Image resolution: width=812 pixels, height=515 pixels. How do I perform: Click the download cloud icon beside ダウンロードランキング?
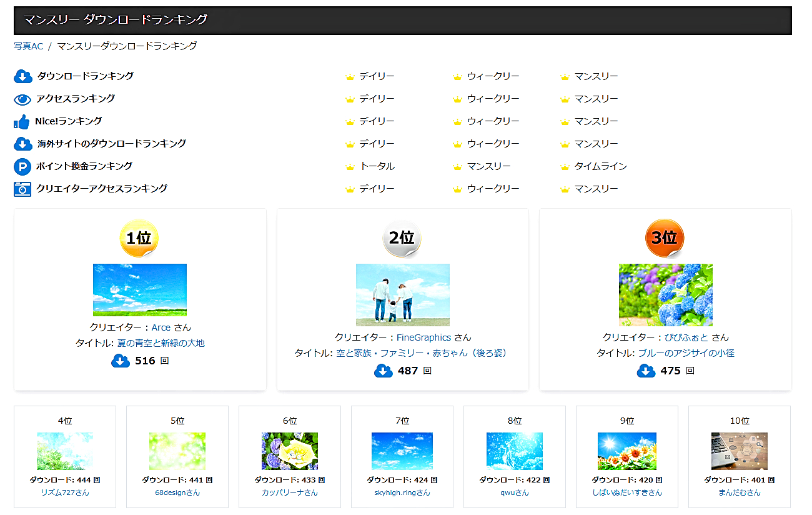tap(23, 76)
